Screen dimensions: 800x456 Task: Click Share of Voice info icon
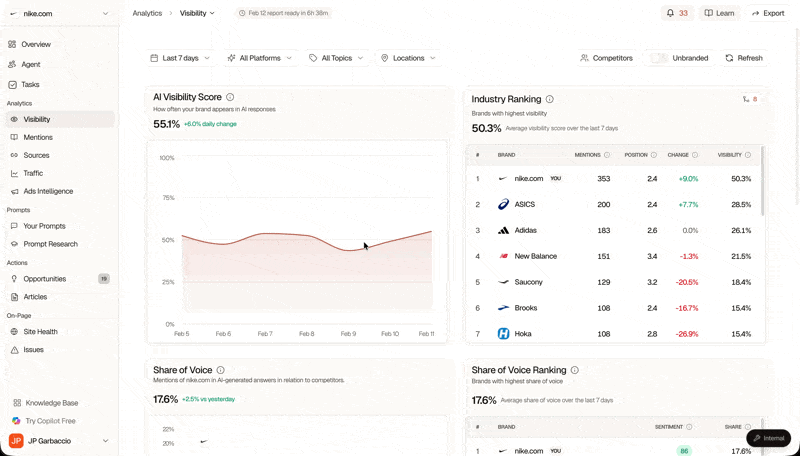(220, 370)
